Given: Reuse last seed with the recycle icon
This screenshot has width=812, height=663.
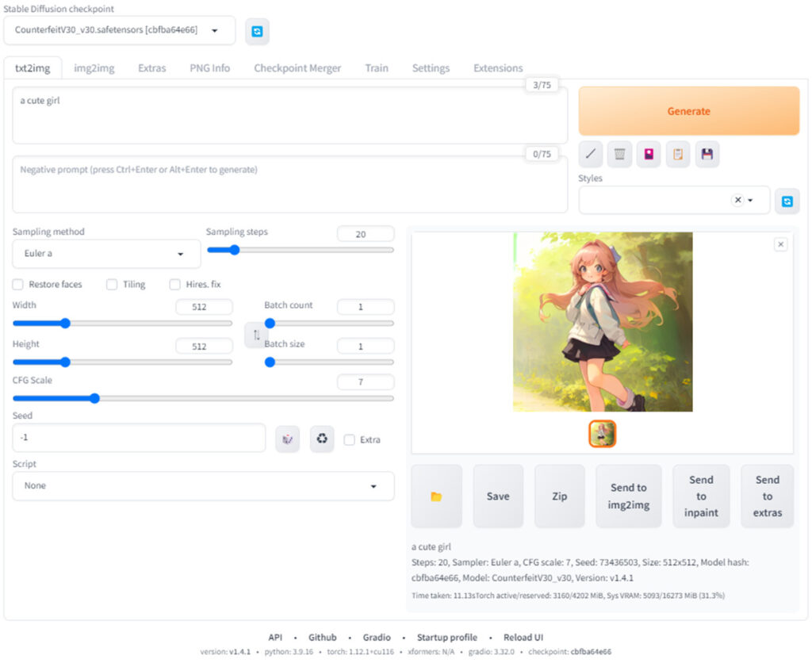Looking at the screenshot, I should click(x=322, y=439).
